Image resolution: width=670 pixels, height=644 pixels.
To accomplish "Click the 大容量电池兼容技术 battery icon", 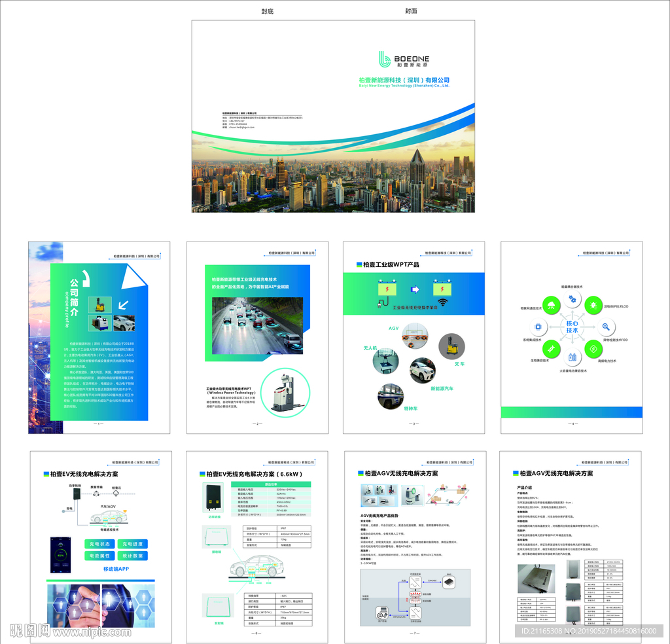I will 573,357.
